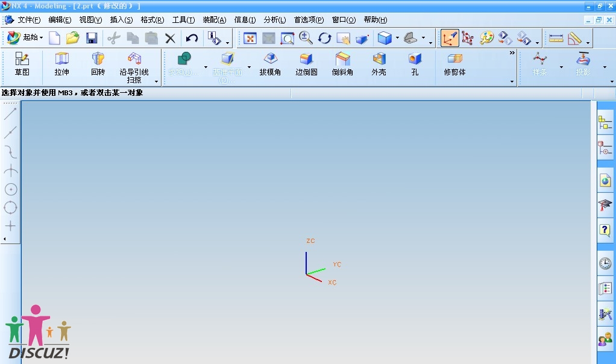Viewport: 616px width, 364px height.
Task: Open the History clock tab
Action: click(605, 263)
